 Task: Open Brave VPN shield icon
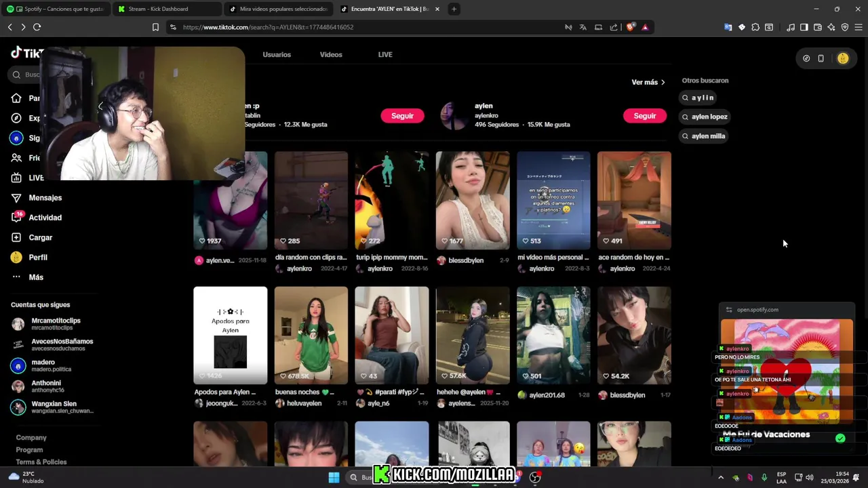[845, 27]
